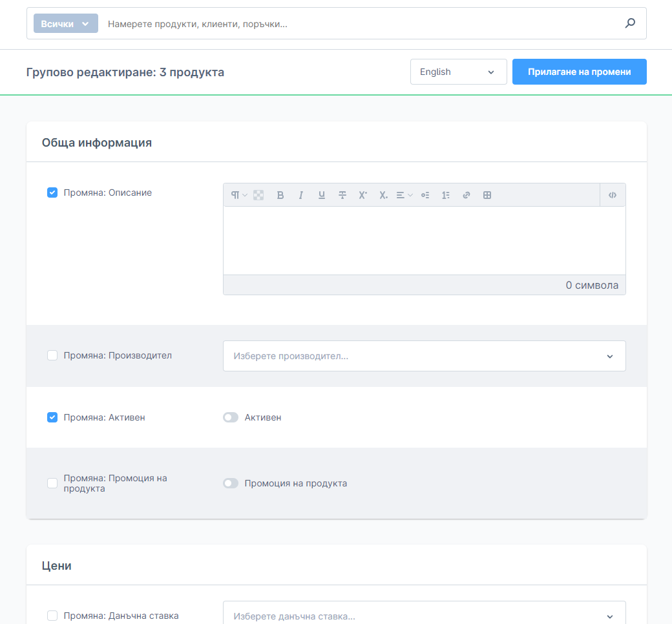This screenshot has height=624, width=672.
Task: Click inside the description text area
Action: (424, 240)
